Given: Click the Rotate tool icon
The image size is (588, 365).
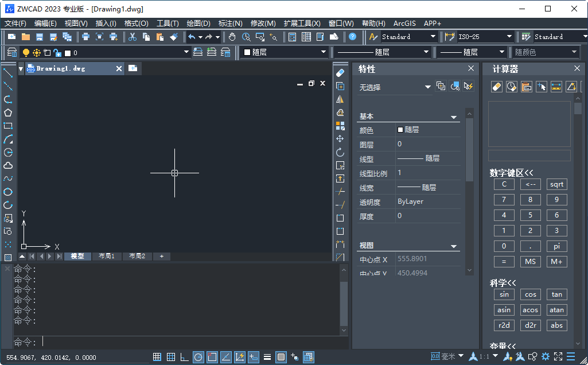Looking at the screenshot, I should (x=340, y=152).
